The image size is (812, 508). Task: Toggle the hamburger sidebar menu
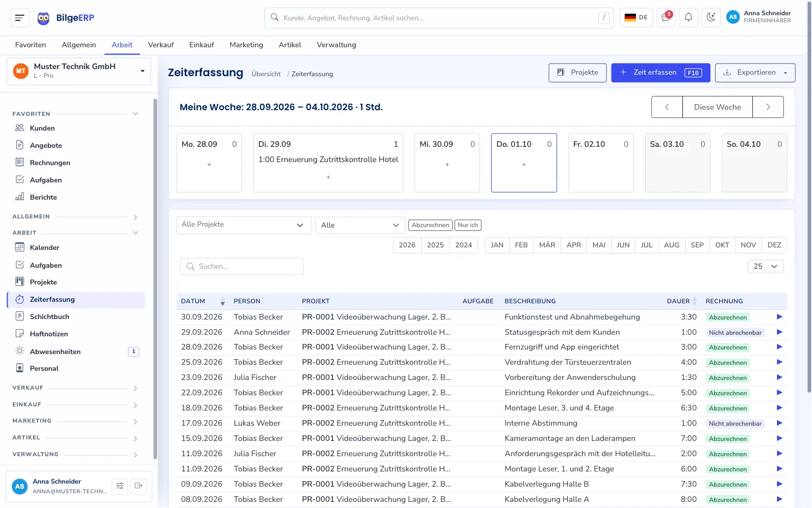tap(20, 18)
